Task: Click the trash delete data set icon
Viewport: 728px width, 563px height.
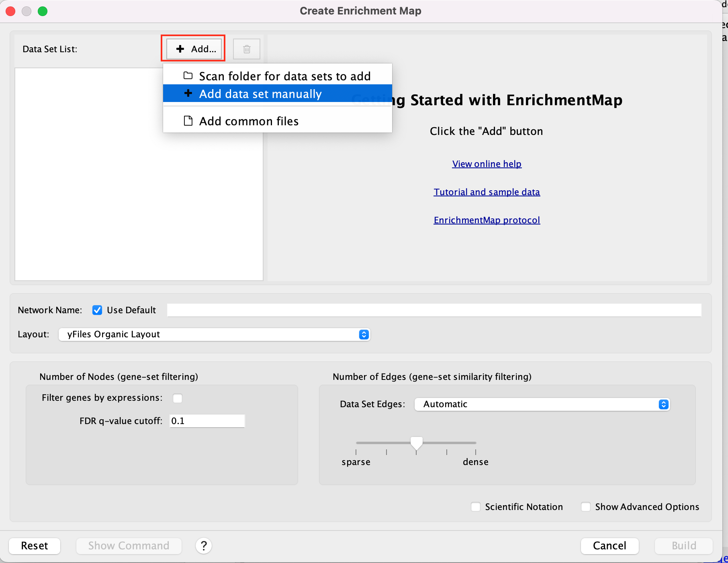Action: click(247, 49)
